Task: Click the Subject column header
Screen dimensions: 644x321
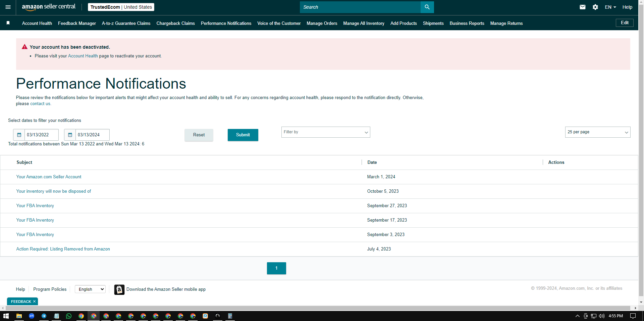Action: (x=24, y=163)
